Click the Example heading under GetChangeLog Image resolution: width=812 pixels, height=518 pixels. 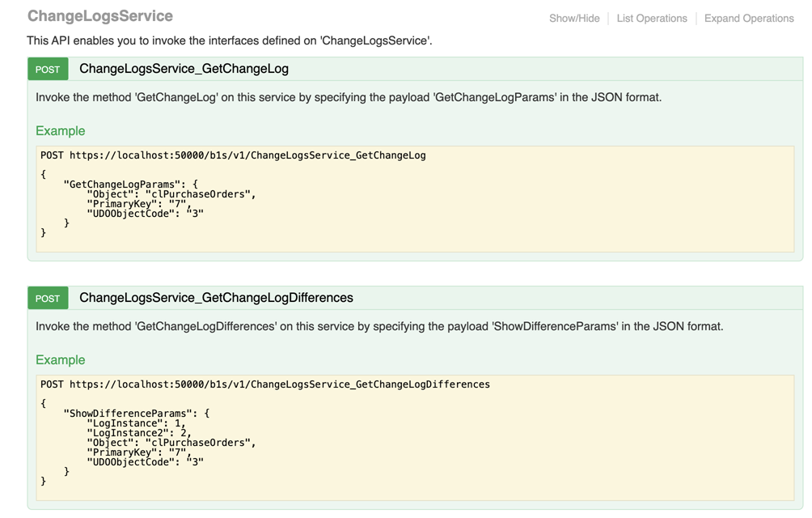click(60, 131)
